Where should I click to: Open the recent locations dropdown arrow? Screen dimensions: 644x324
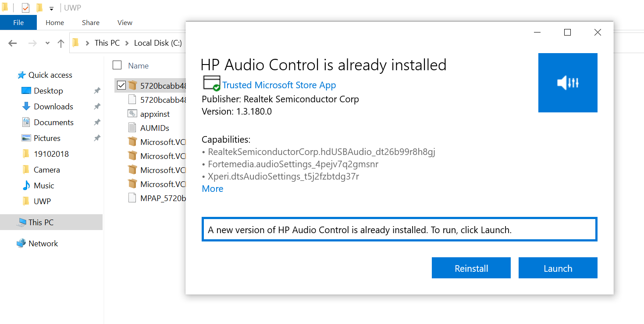click(x=47, y=43)
